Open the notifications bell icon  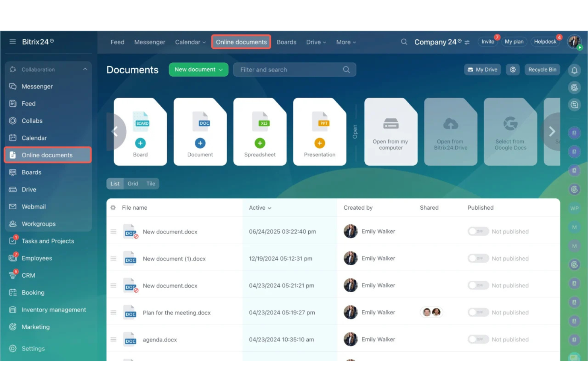coord(574,70)
